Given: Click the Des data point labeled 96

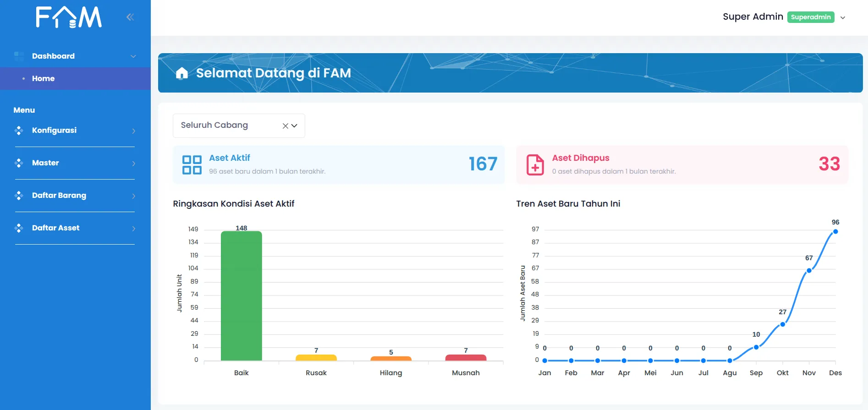Looking at the screenshot, I should [x=835, y=231].
